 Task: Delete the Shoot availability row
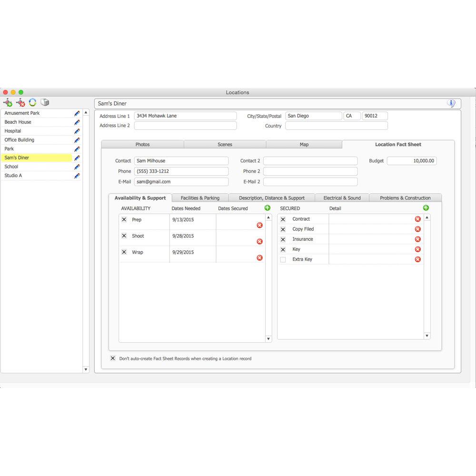[x=259, y=241]
